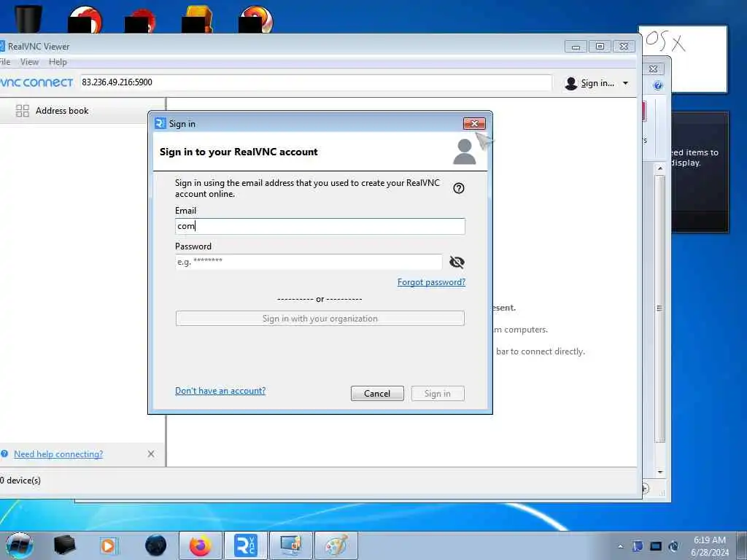
Task: Click the black box taskbar icon
Action: 64,545
